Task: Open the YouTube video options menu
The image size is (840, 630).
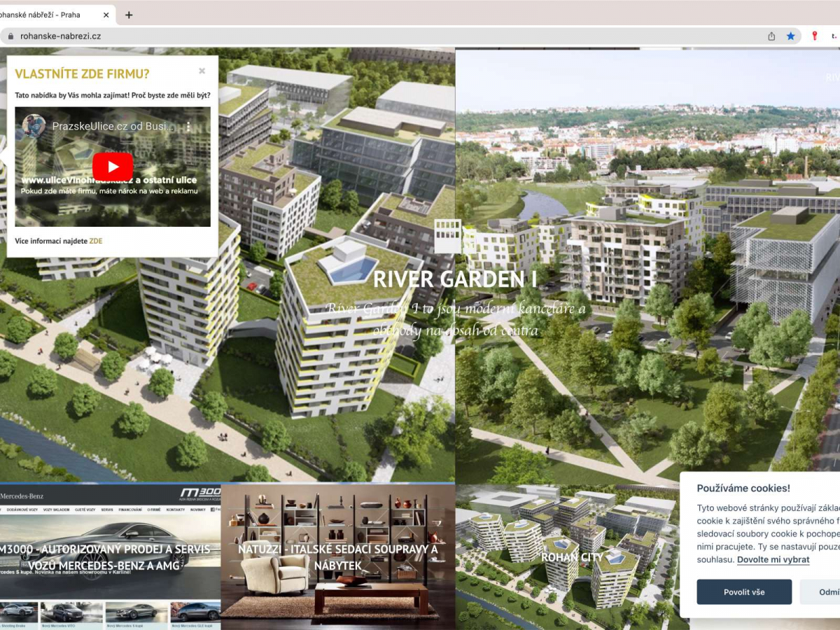Action: click(188, 127)
